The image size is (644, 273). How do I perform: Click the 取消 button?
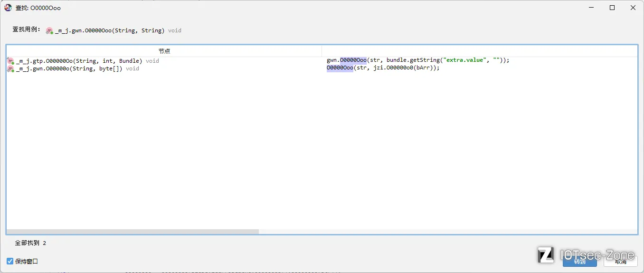click(620, 261)
